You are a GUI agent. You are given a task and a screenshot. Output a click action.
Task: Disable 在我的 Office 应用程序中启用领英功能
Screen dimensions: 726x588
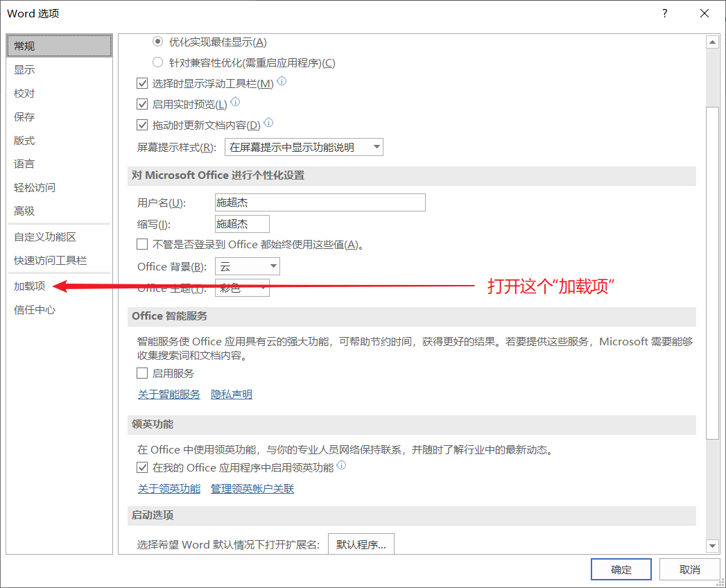pos(142,467)
